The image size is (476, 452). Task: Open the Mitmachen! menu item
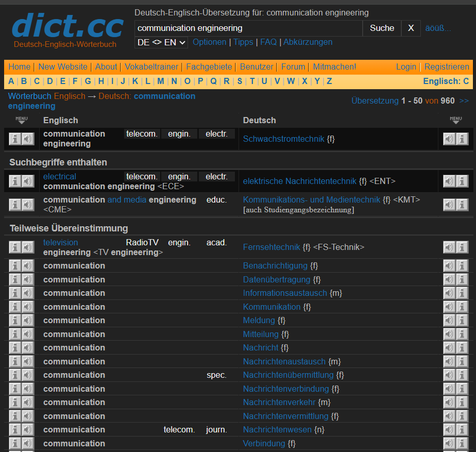point(334,66)
